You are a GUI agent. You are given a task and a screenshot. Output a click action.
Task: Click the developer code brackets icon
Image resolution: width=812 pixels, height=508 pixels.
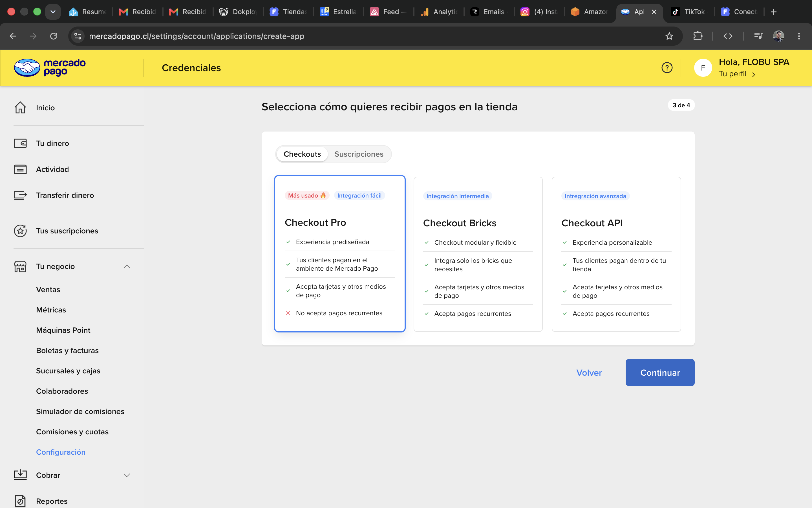[728, 36]
